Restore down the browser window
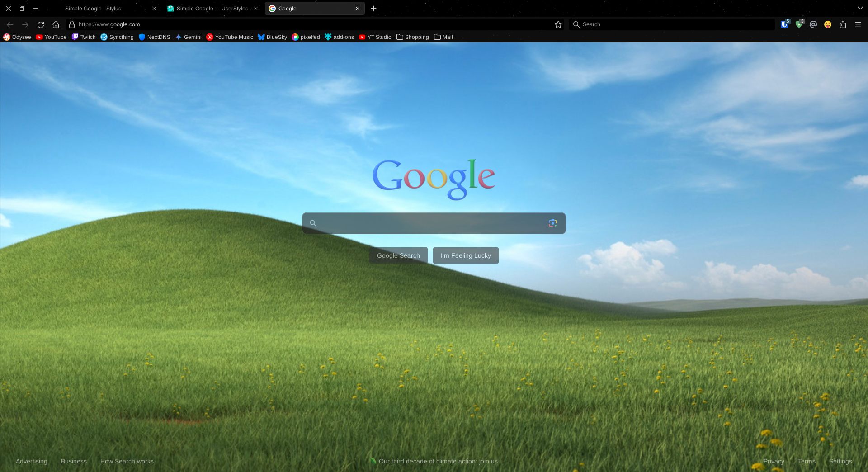Image resolution: width=868 pixels, height=472 pixels. (22, 9)
